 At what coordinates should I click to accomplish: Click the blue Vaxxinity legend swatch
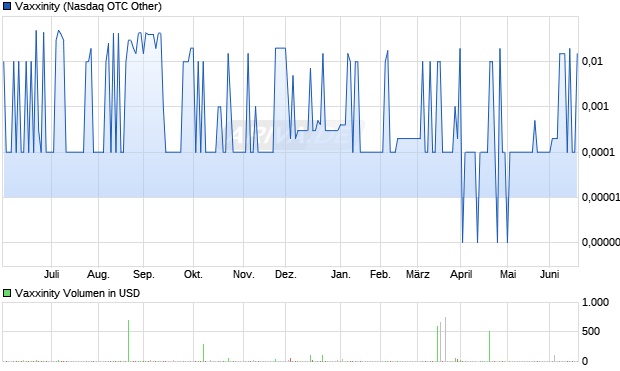click(7, 6)
